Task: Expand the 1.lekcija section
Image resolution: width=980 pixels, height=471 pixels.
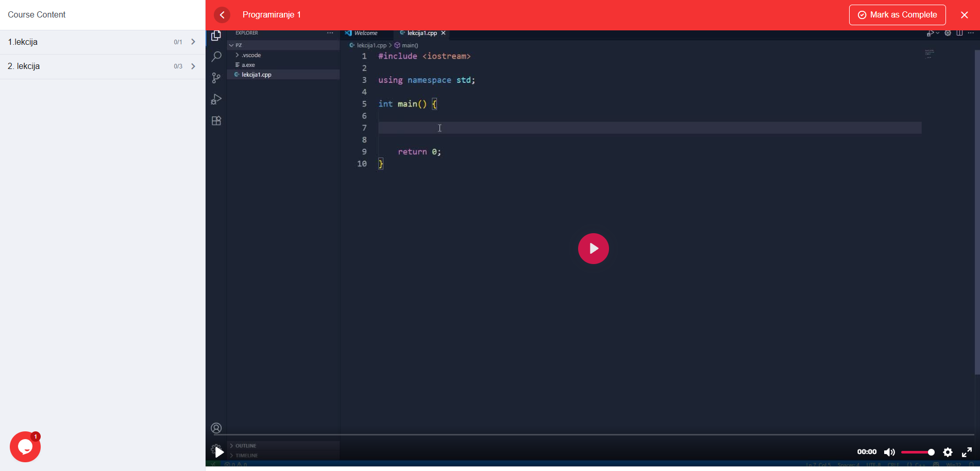Action: tap(193, 42)
